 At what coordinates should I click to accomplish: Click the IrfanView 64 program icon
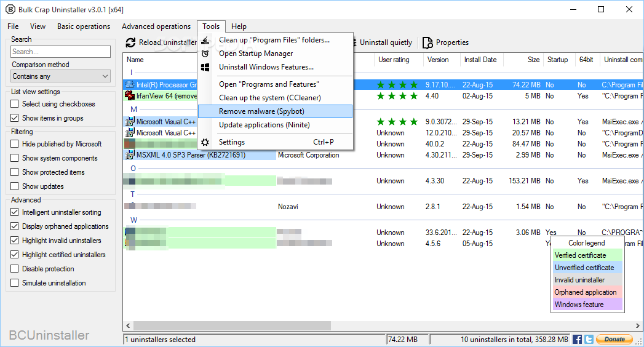130,96
